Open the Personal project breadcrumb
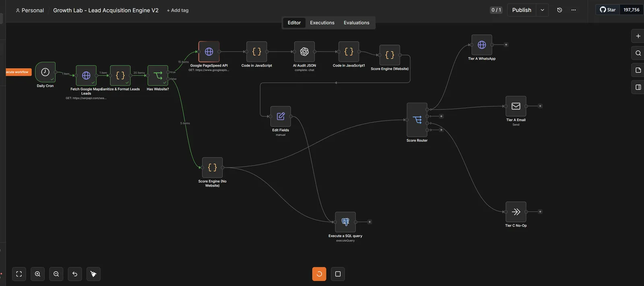 30,10
